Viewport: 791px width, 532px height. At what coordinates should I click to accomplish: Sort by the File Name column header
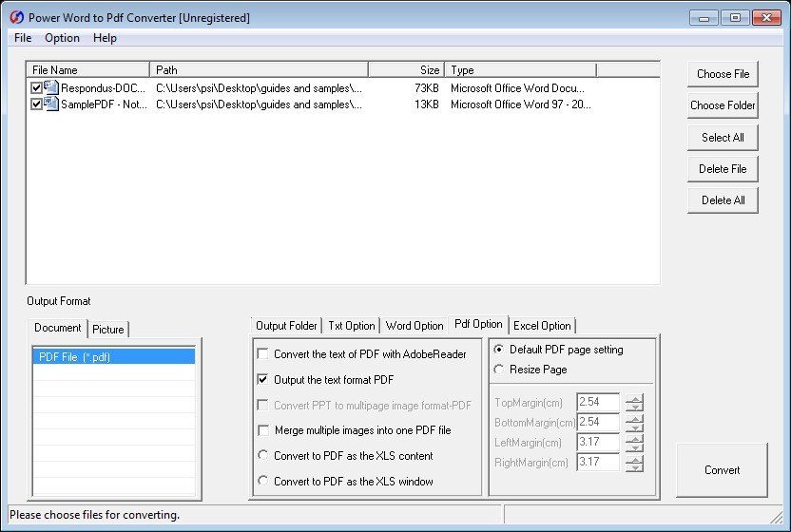click(x=88, y=70)
